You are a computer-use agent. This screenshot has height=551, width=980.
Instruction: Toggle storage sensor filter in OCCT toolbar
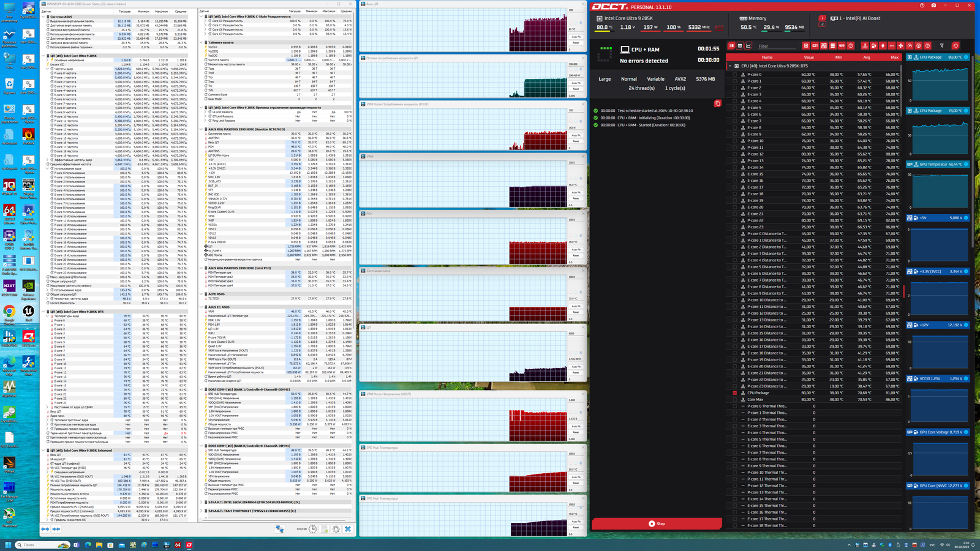832,46
